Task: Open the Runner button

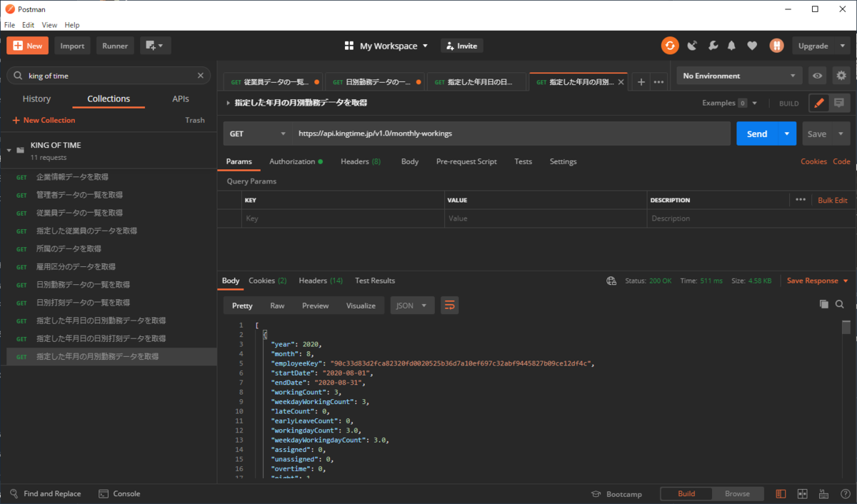Action: [x=115, y=46]
